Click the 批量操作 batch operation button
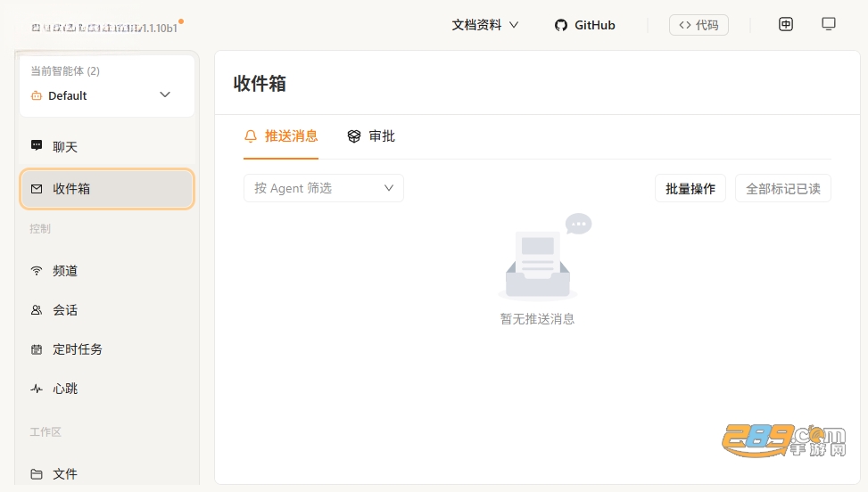Viewport: 868px width, 492px height. tap(690, 188)
